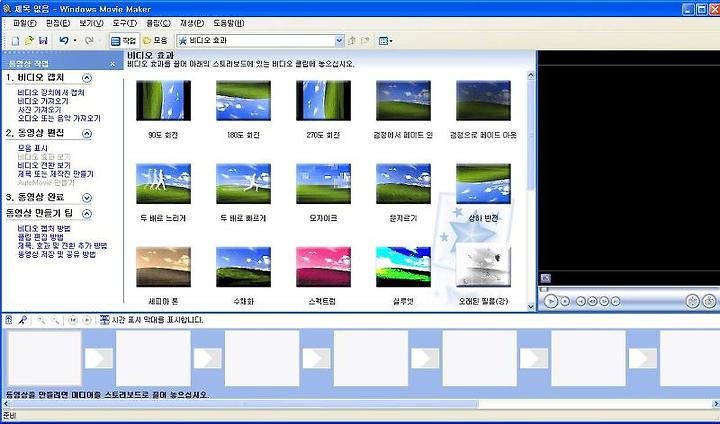Select the 스펙트럼 effect thumbnail
Viewport: 720px width, 424px height.
pyautogui.click(x=323, y=267)
